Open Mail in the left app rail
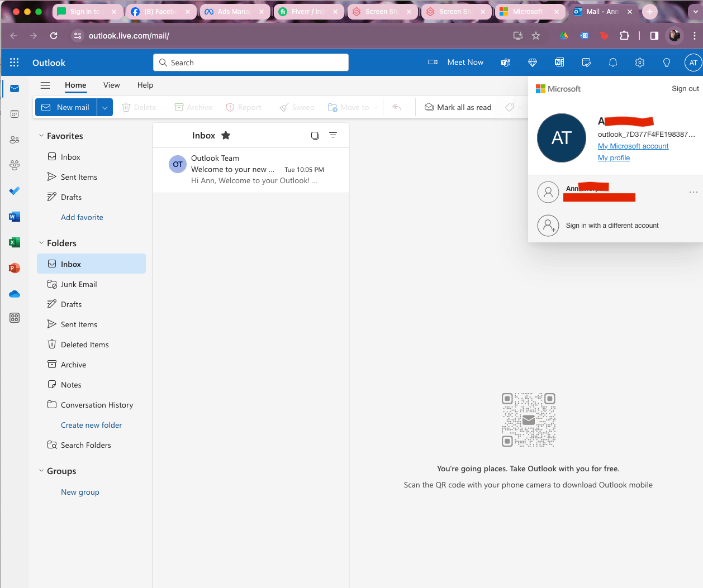703x588 pixels. click(15, 89)
